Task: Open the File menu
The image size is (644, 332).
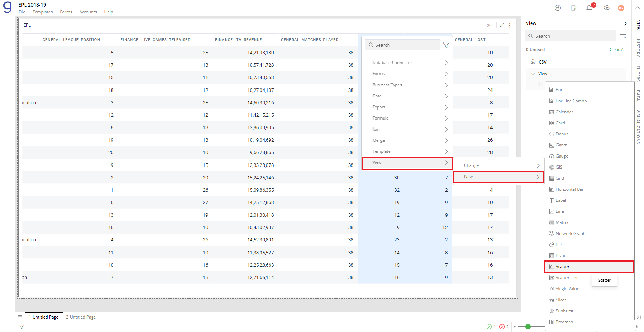Action: 22,12
